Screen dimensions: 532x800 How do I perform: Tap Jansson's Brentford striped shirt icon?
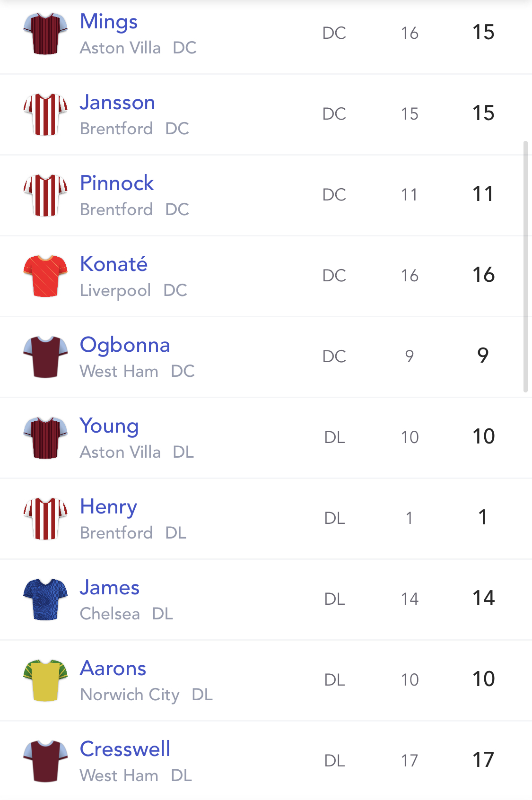coord(45,114)
